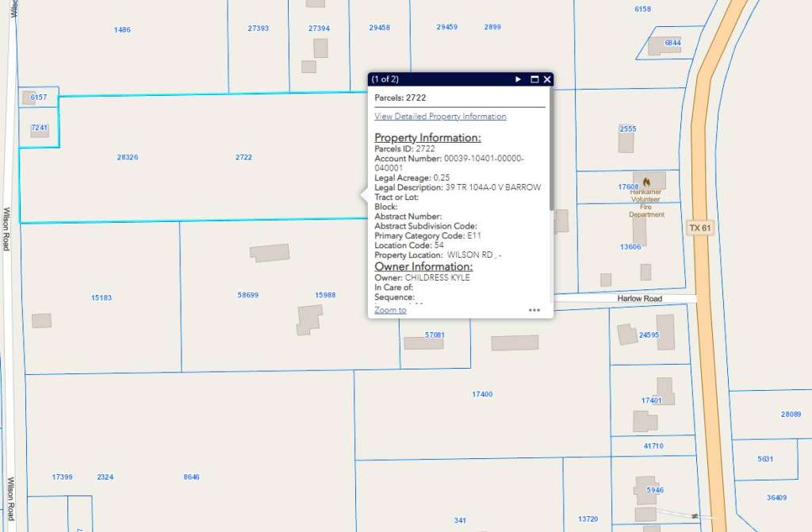
Task: Click the TX 61 highway shield label
Action: click(699, 228)
